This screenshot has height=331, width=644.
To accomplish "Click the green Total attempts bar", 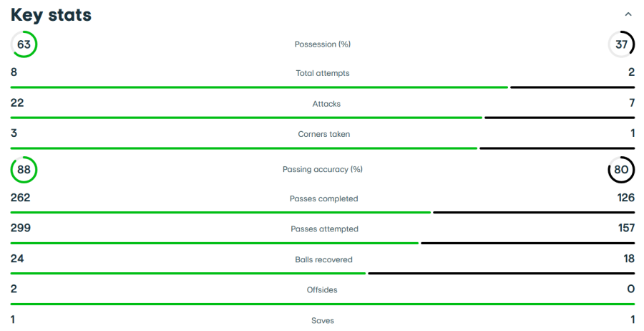I will (x=259, y=87).
